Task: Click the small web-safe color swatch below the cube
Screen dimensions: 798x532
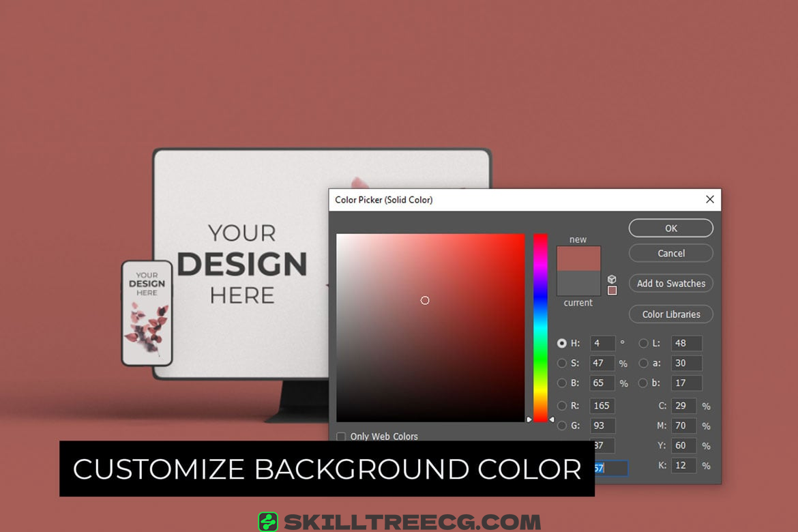Action: click(x=612, y=291)
